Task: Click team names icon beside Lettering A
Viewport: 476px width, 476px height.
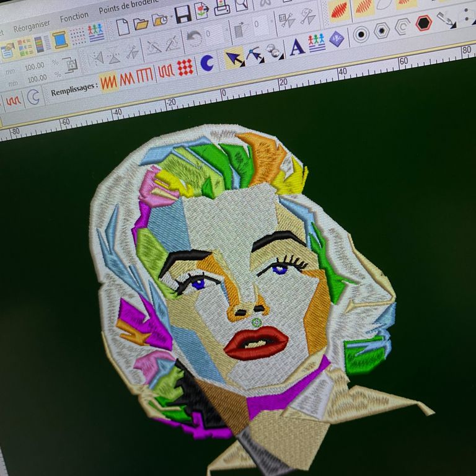Action: click(317, 43)
